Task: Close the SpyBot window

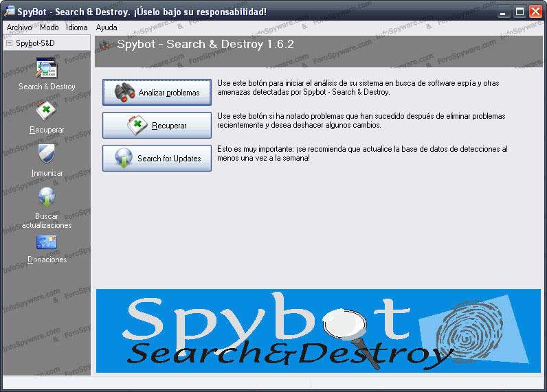Action: click(x=535, y=12)
